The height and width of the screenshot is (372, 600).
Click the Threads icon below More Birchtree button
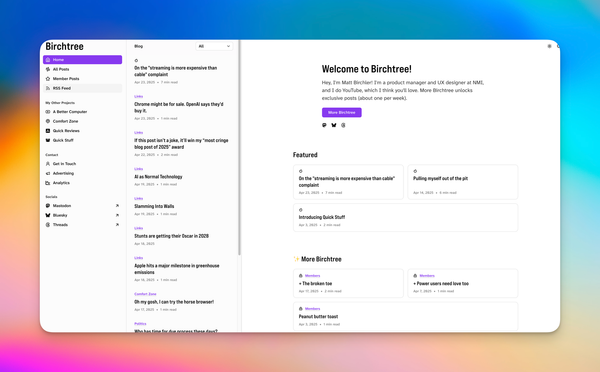pos(343,125)
